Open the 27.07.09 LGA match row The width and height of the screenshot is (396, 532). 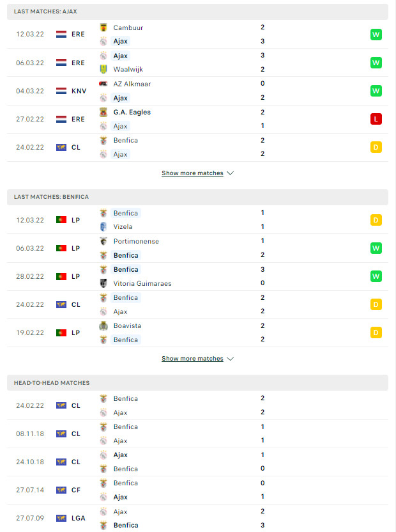[x=197, y=518]
